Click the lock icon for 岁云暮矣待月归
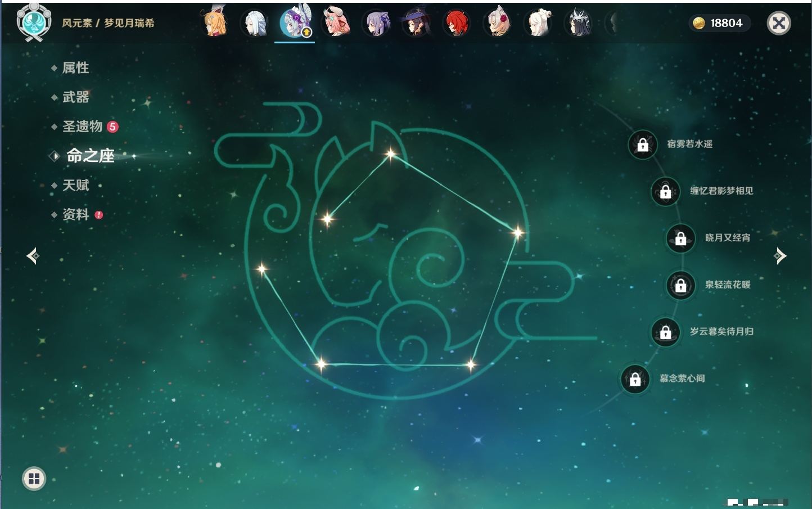 pos(666,332)
